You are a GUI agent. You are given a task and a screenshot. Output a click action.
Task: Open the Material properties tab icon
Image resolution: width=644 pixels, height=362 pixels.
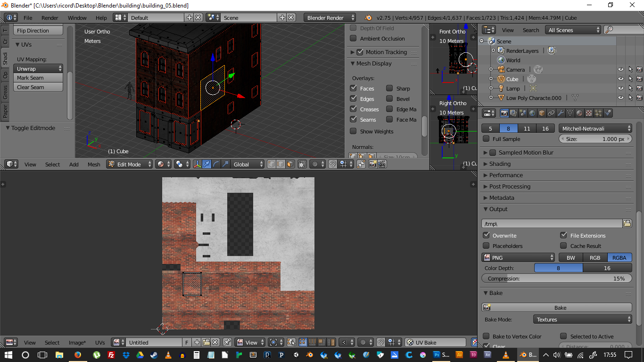579,113
